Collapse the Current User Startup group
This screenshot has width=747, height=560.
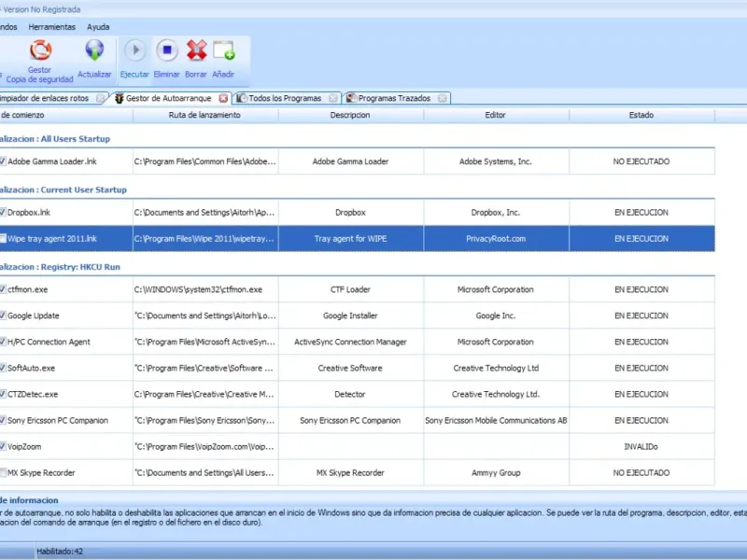click(x=63, y=189)
